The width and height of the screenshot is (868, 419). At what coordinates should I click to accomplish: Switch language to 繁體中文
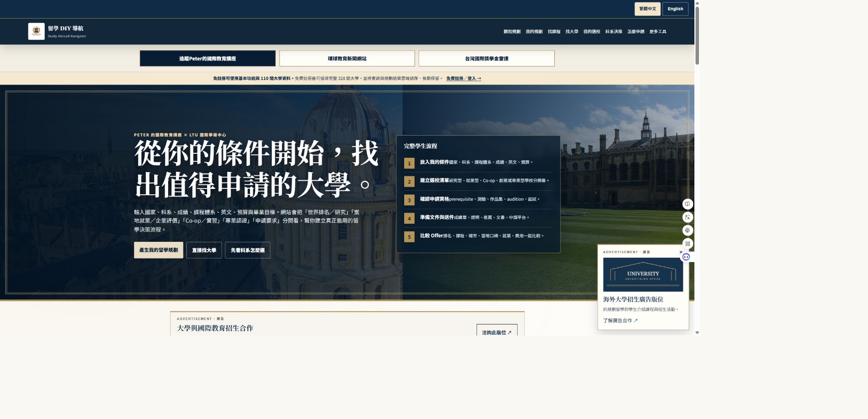[647, 9]
